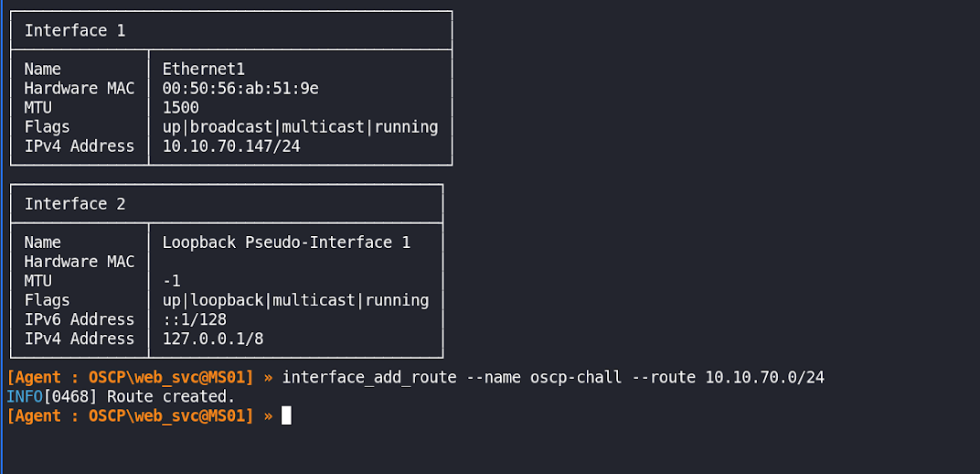The width and height of the screenshot is (980, 474).
Task: Click the "Route created." message
Action: [171, 397]
